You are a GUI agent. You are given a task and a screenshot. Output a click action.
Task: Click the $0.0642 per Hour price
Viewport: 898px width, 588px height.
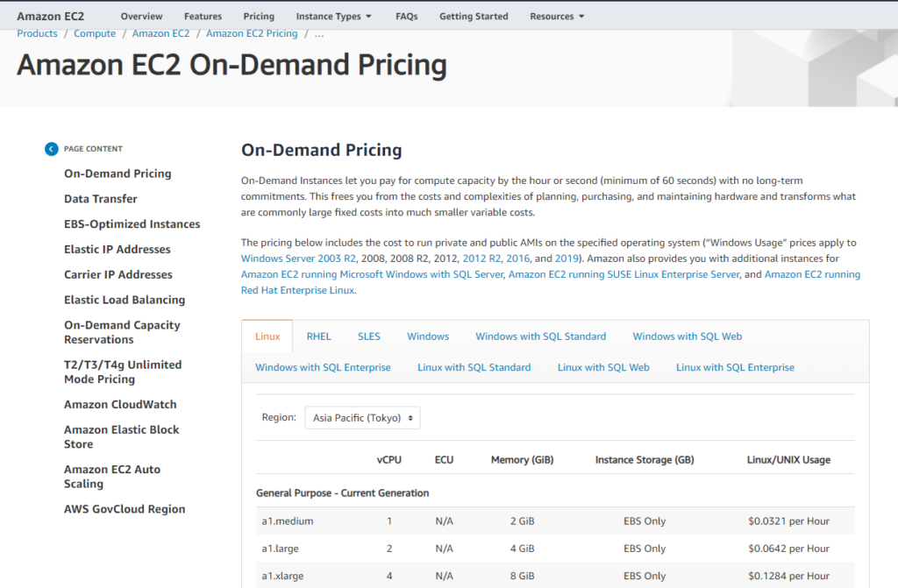point(788,549)
